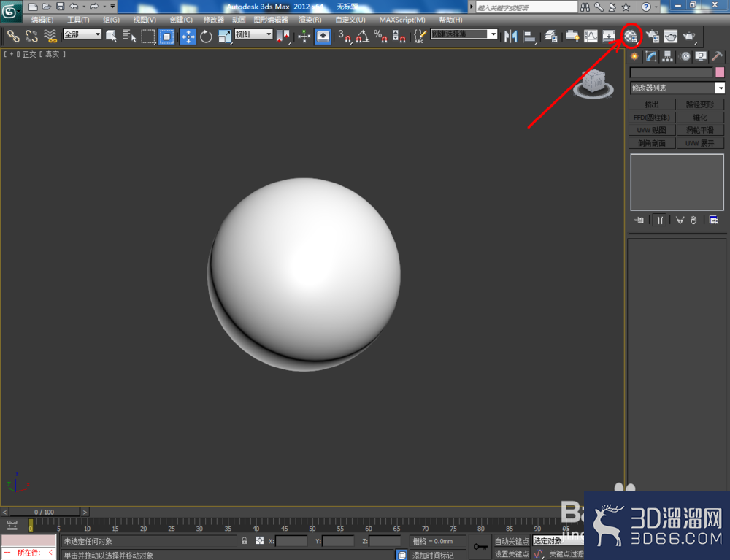Open the Schematic View
730x560 pixels.
click(x=609, y=36)
